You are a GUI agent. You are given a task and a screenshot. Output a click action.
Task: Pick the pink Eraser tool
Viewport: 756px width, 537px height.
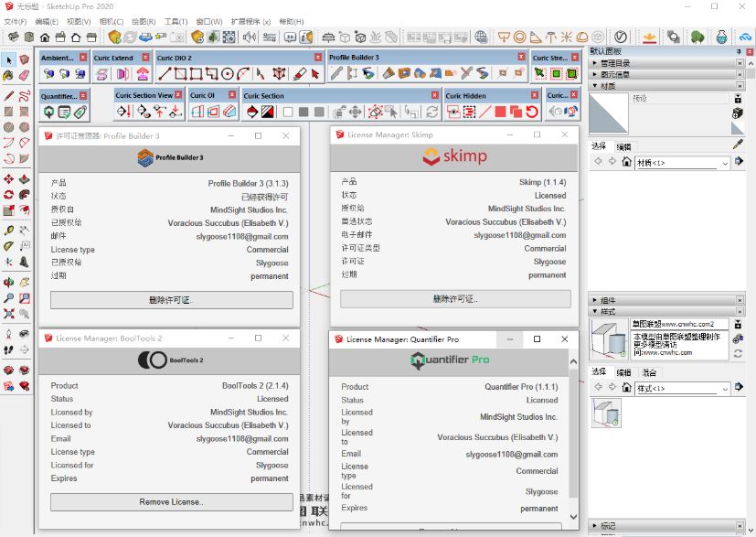(24, 75)
